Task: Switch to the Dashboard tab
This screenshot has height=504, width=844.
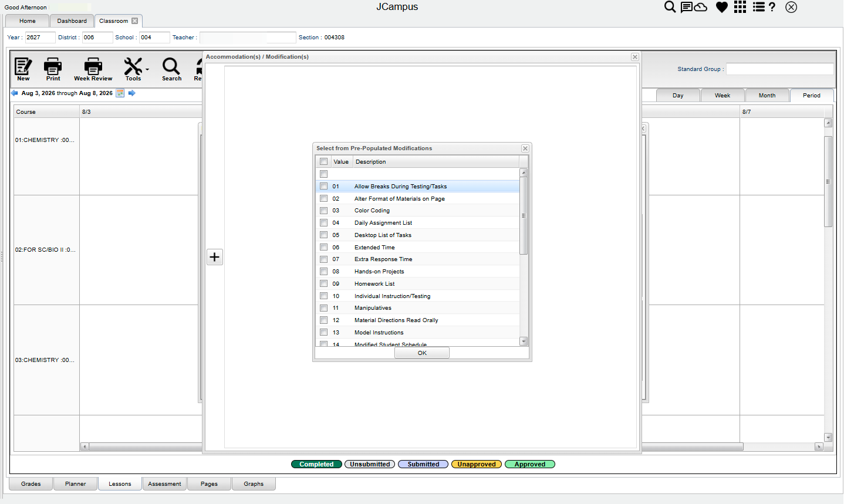Action: click(72, 21)
